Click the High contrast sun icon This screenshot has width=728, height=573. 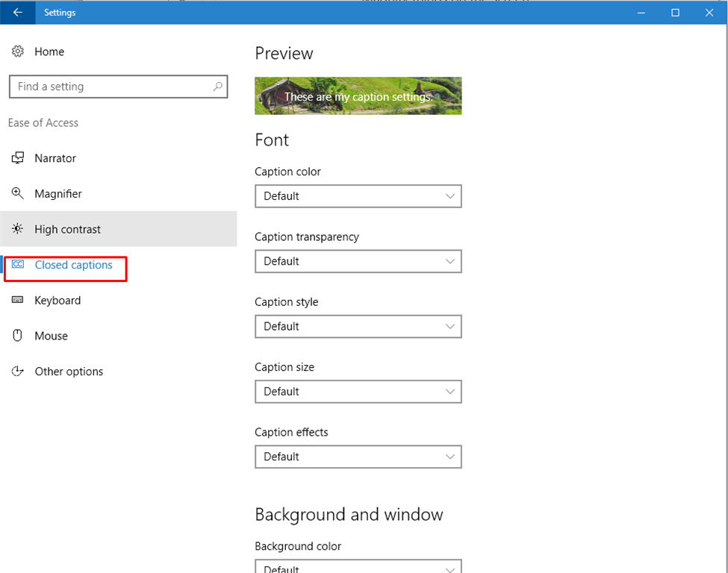(18, 229)
